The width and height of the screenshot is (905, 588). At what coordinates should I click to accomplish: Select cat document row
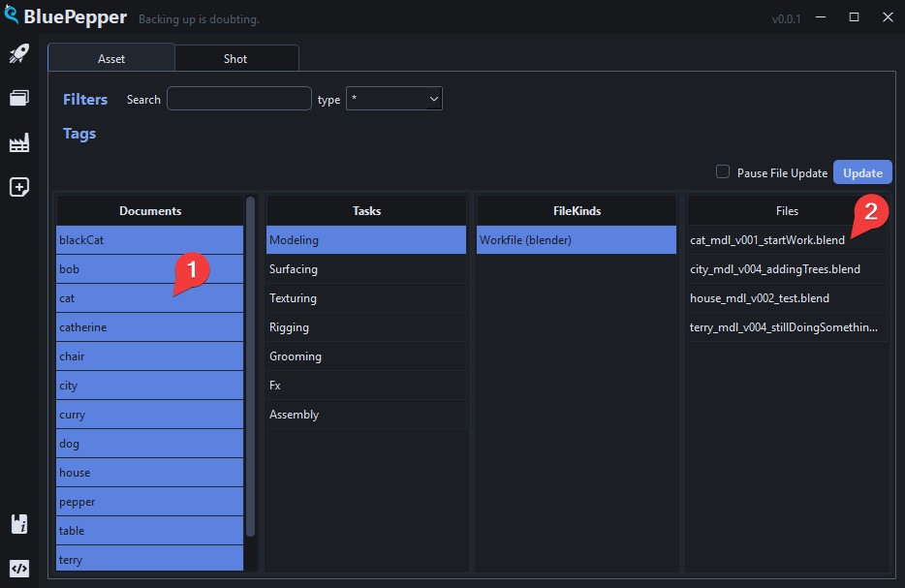[149, 298]
